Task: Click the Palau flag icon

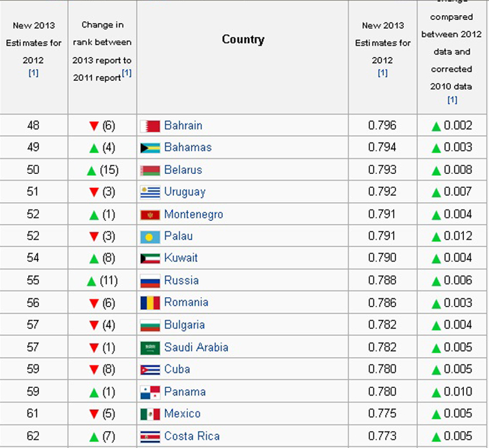Action: point(150,237)
